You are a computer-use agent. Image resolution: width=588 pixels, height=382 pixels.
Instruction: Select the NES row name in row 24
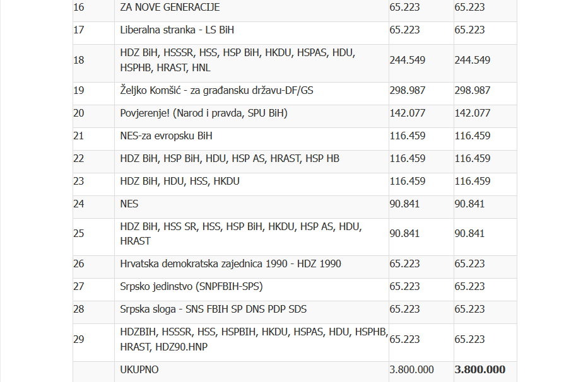pos(129,204)
